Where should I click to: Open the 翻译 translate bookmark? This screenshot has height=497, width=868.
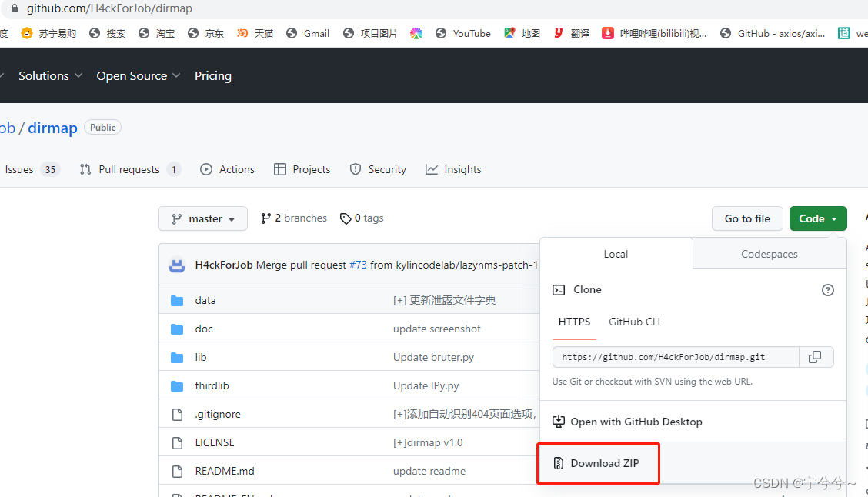tap(571, 33)
